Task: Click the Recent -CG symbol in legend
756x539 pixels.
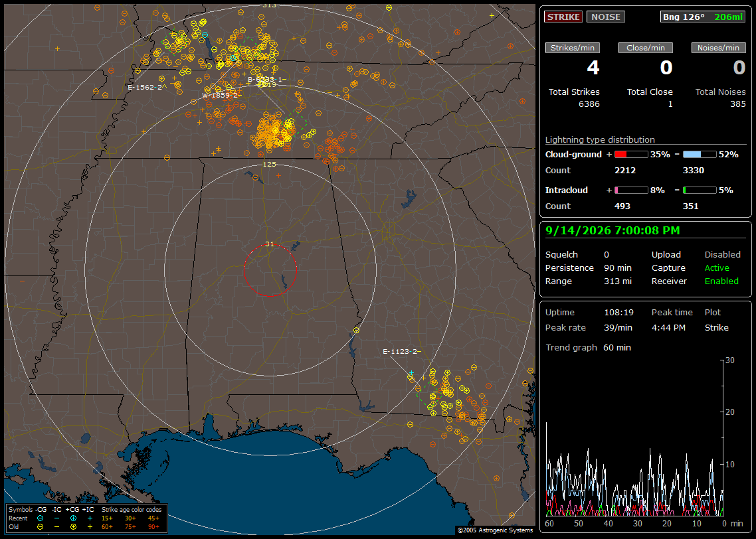Action: coord(40,518)
